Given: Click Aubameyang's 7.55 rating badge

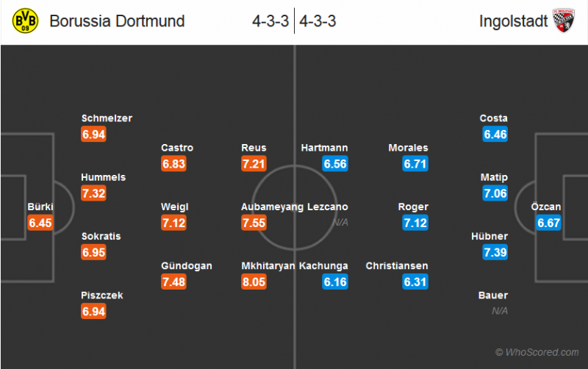Looking at the screenshot, I should coord(254,223).
